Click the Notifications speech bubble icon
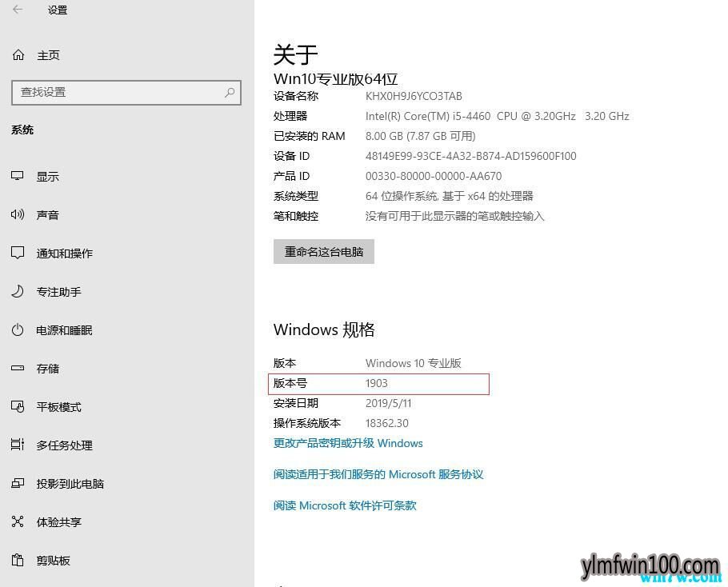Screen dimensions: 728x587 (x=17, y=253)
